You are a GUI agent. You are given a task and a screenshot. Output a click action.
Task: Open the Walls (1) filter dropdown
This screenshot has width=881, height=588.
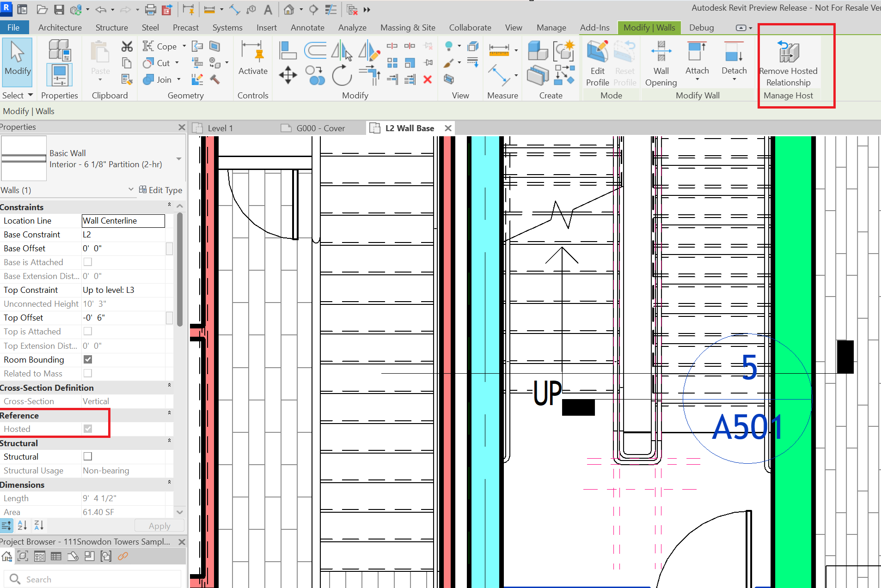pos(131,189)
